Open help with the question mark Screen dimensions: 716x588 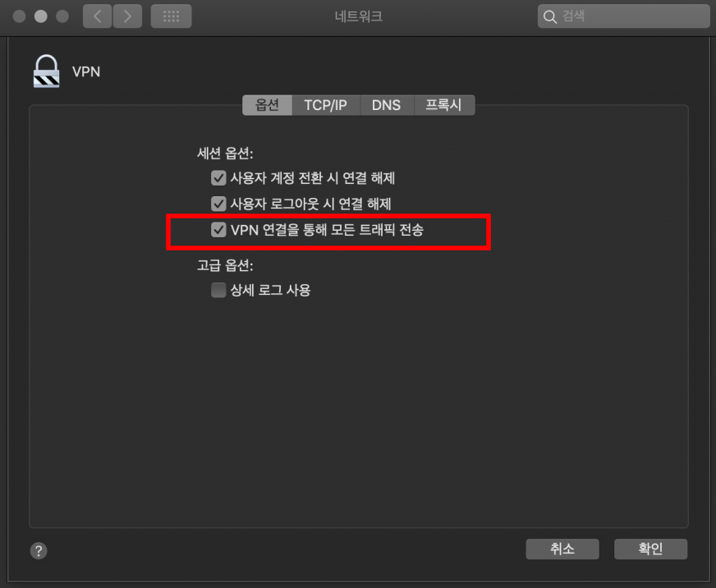coord(39,550)
